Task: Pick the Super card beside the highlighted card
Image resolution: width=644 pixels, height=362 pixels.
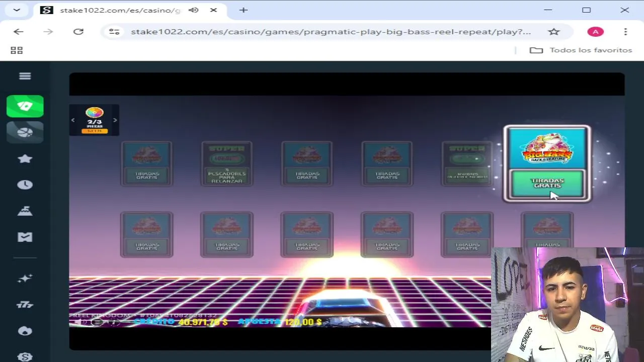Action: pyautogui.click(x=467, y=163)
